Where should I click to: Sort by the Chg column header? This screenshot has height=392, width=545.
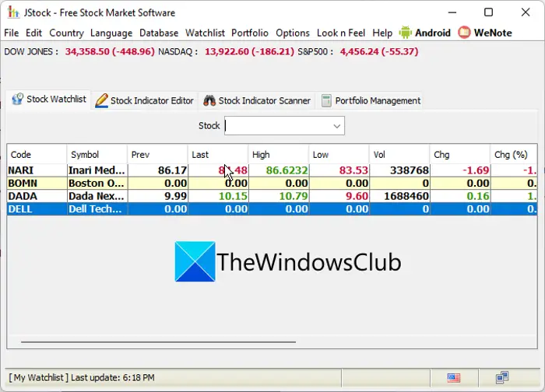point(460,155)
